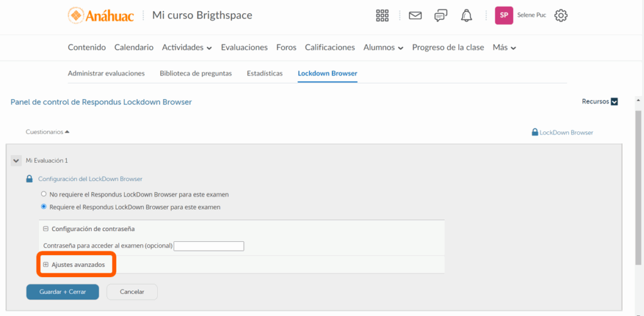Click the Anáhuac logo
The width and height of the screenshot is (644, 316).
pyautogui.click(x=101, y=16)
